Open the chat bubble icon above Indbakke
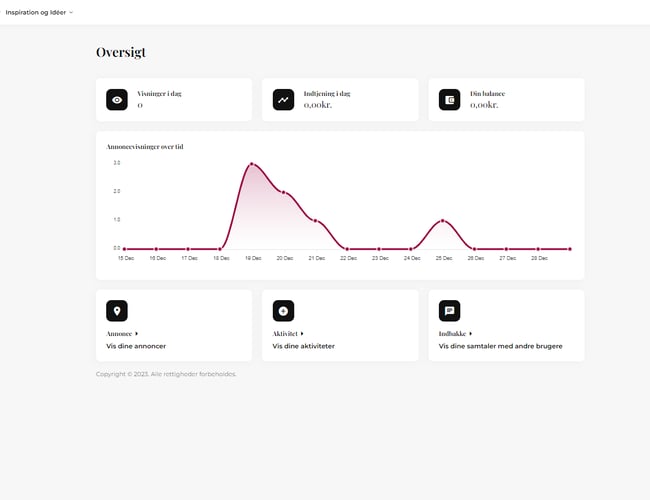The image size is (650, 500). [449, 311]
